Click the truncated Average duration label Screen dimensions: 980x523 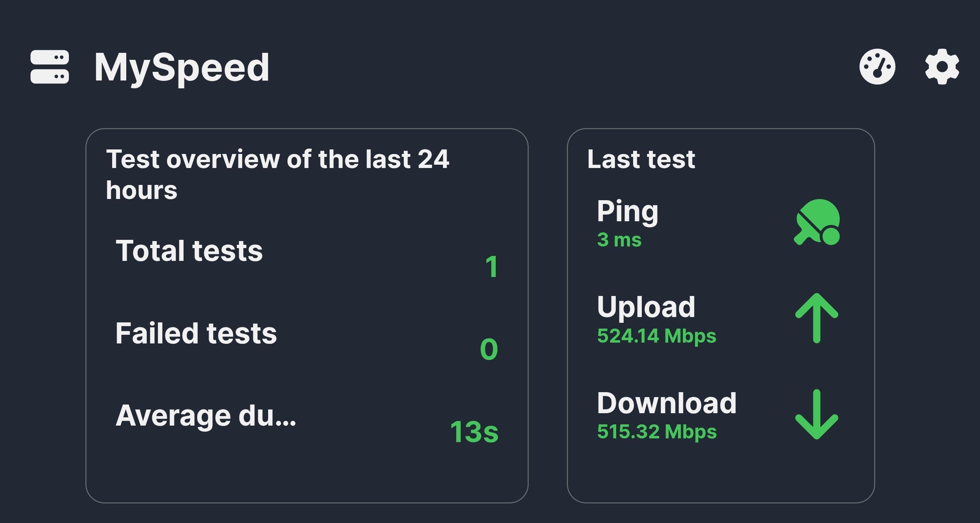pyautogui.click(x=205, y=416)
